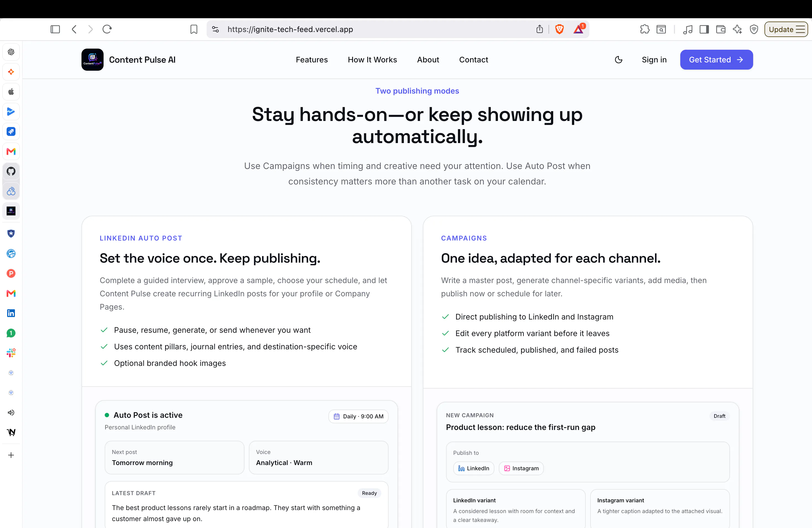Click the Content Pulse AI brand text
The image size is (812, 528).
(142, 60)
